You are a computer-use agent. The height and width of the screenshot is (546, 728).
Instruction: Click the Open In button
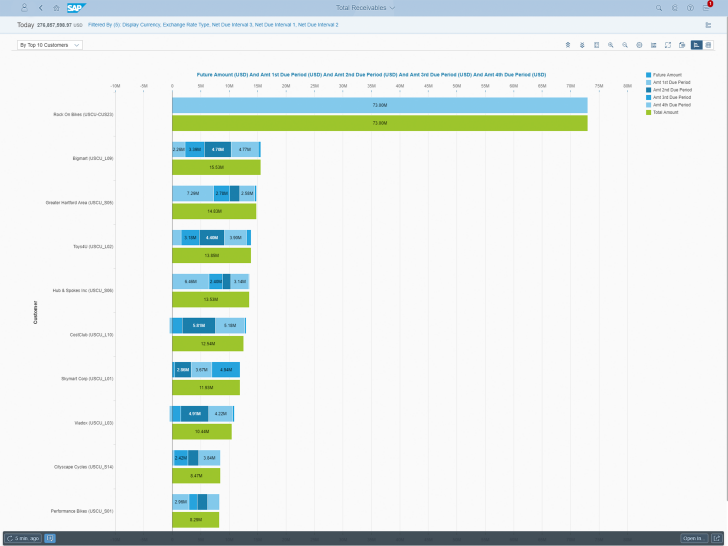[x=694, y=538]
